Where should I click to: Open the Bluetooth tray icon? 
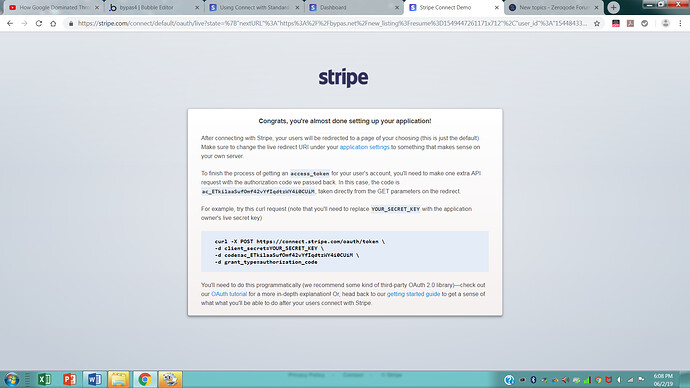click(533, 380)
